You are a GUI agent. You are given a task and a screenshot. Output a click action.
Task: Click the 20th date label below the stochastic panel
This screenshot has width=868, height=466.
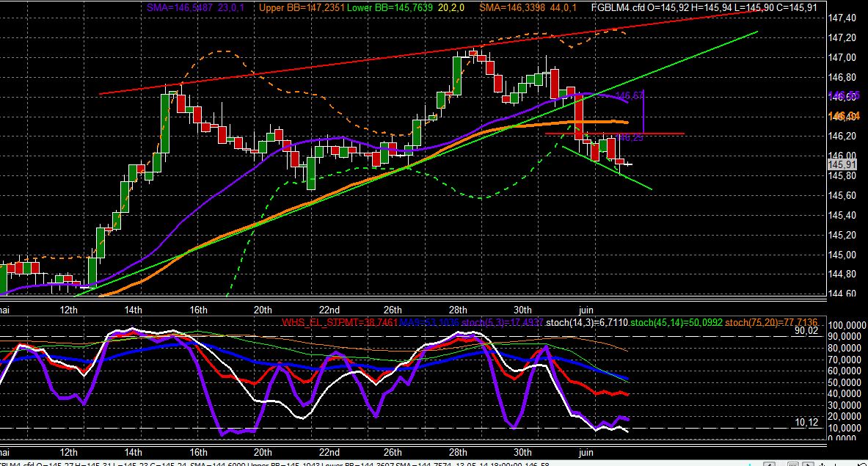click(263, 452)
